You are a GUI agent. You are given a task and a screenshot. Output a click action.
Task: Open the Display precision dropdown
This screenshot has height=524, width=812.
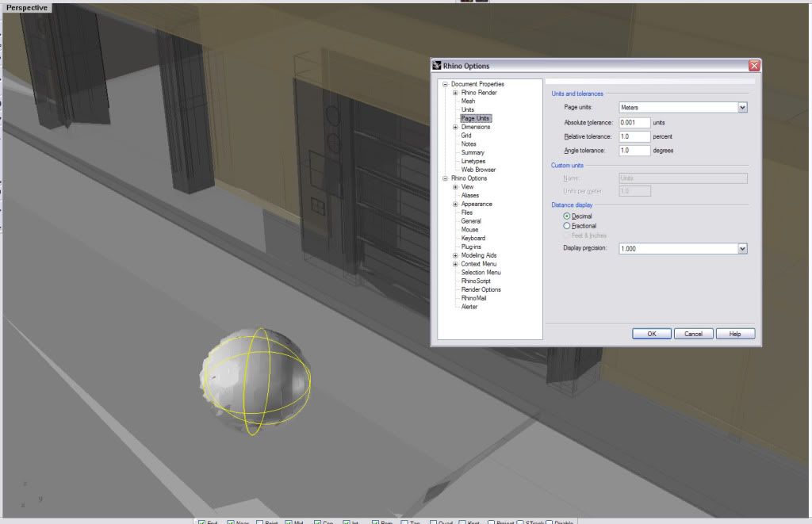[x=742, y=248]
